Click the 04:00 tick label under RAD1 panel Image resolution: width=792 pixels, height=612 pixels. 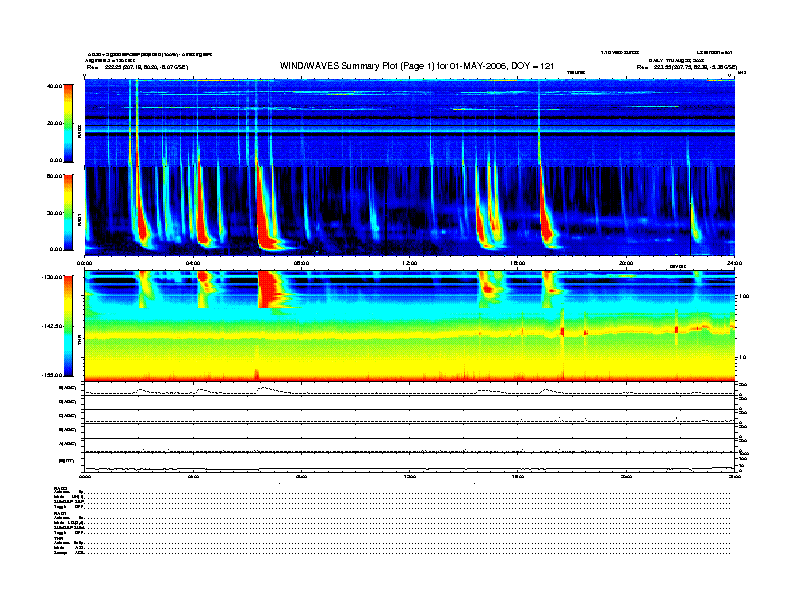tap(193, 263)
